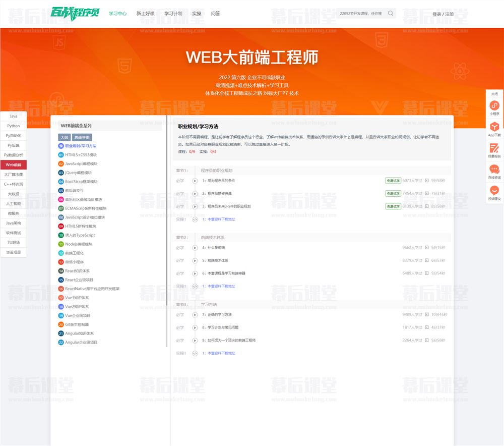504x446 pixels.
Task: Open the 在线咨询 chat icon
Action: click(x=494, y=169)
